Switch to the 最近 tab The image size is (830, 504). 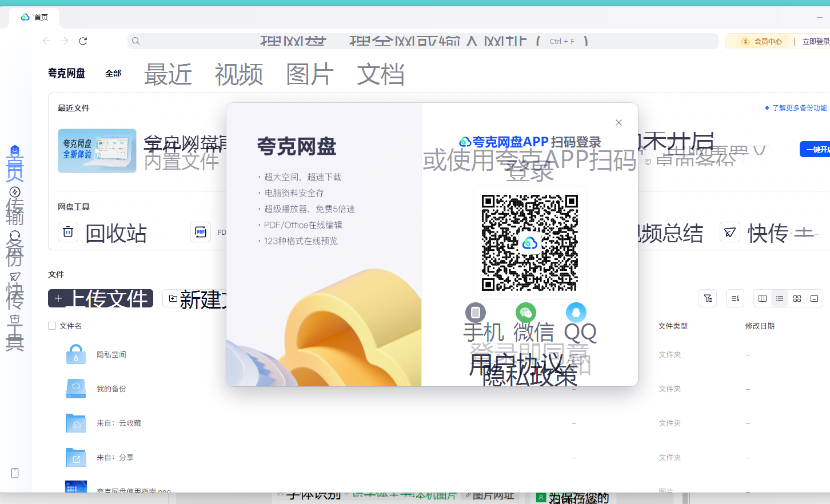(168, 74)
